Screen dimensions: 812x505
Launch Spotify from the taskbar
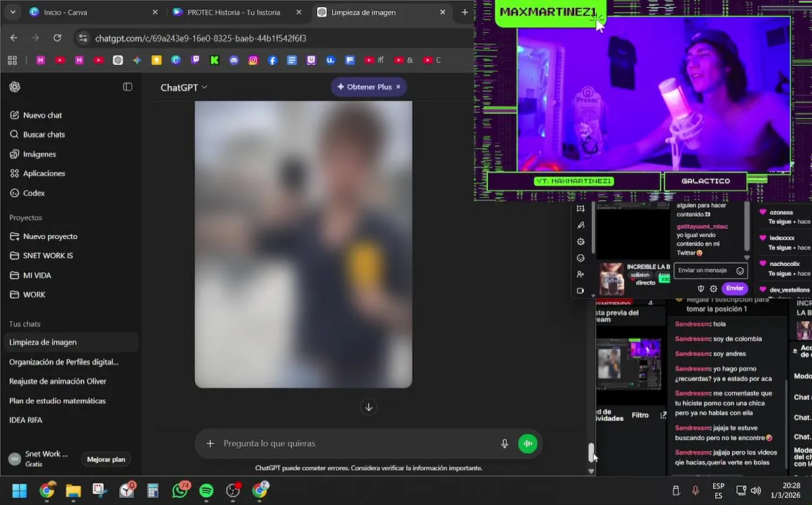[x=206, y=490]
